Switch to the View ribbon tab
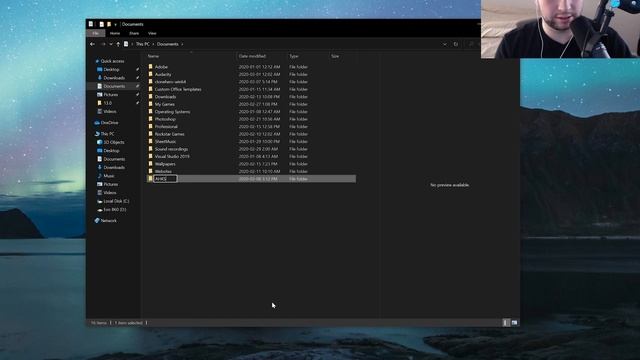Image resolution: width=640 pixels, height=360 pixels. pyautogui.click(x=152, y=33)
